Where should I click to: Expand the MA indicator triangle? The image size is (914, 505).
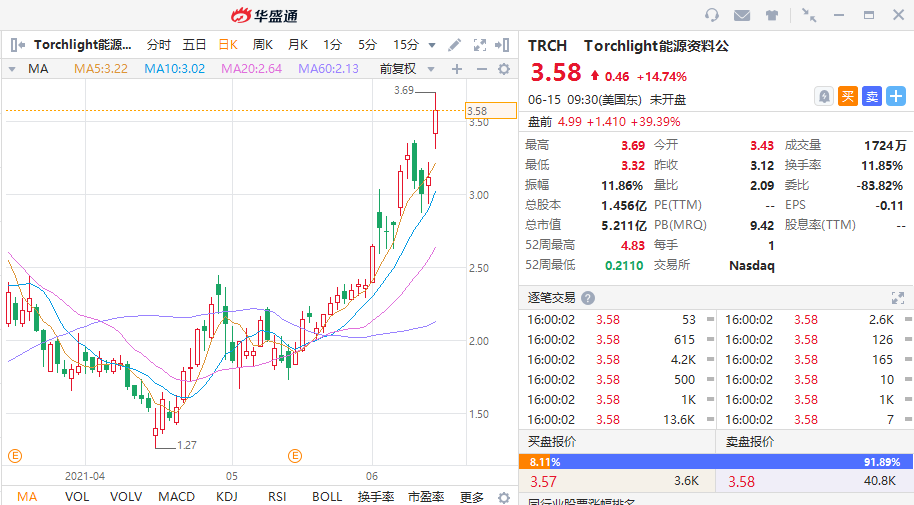click(12, 69)
